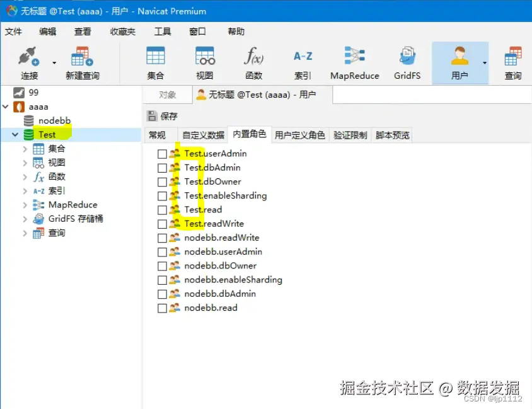Open the 连接 dropdown arrow
The image size is (532, 409).
(54, 63)
